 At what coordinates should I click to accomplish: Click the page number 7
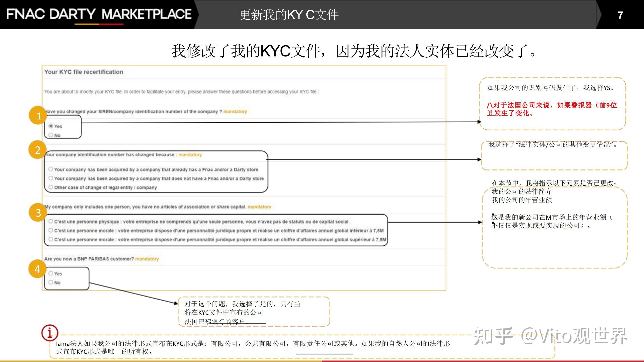(620, 15)
